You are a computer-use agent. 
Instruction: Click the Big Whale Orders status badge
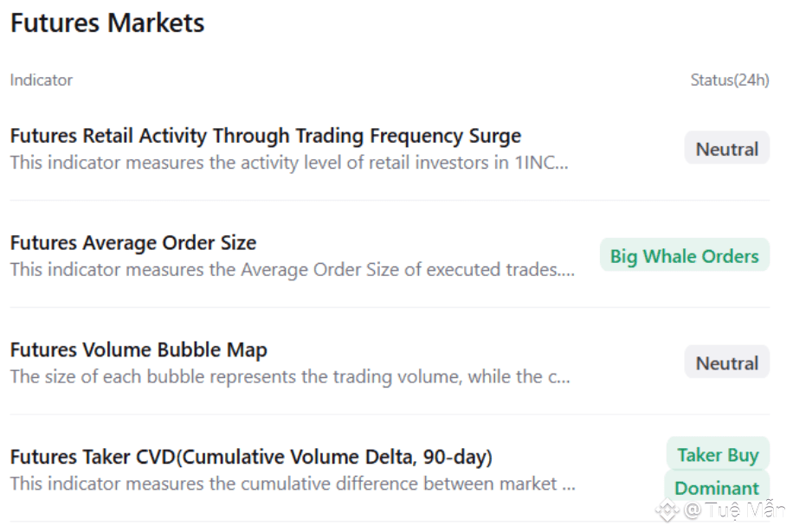pos(684,256)
